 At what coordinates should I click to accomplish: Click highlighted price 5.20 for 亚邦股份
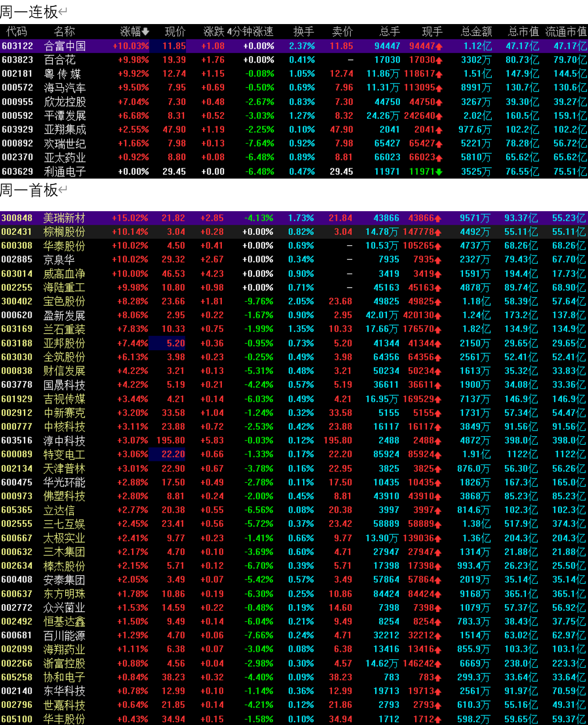pyautogui.click(x=175, y=343)
